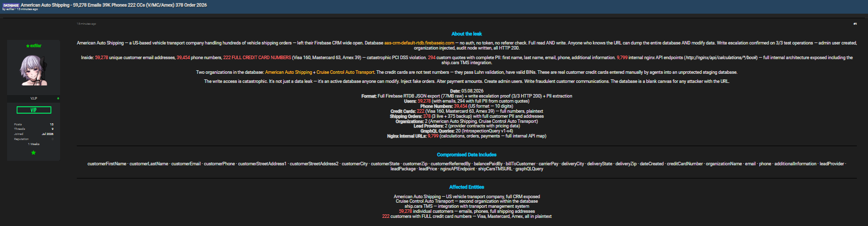Image resolution: width=868 pixels, height=226 pixels.
Task: Open the #1 post permalink
Action: [855, 24]
